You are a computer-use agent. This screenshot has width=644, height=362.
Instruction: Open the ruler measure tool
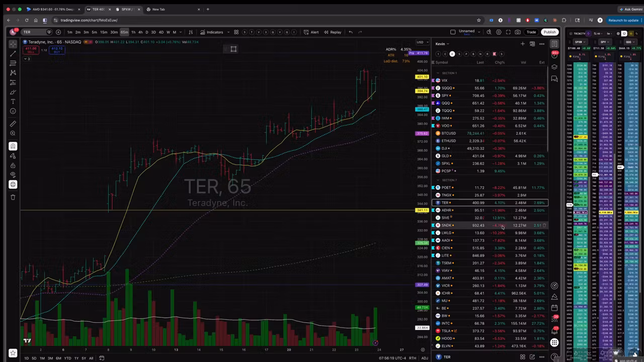point(13,124)
